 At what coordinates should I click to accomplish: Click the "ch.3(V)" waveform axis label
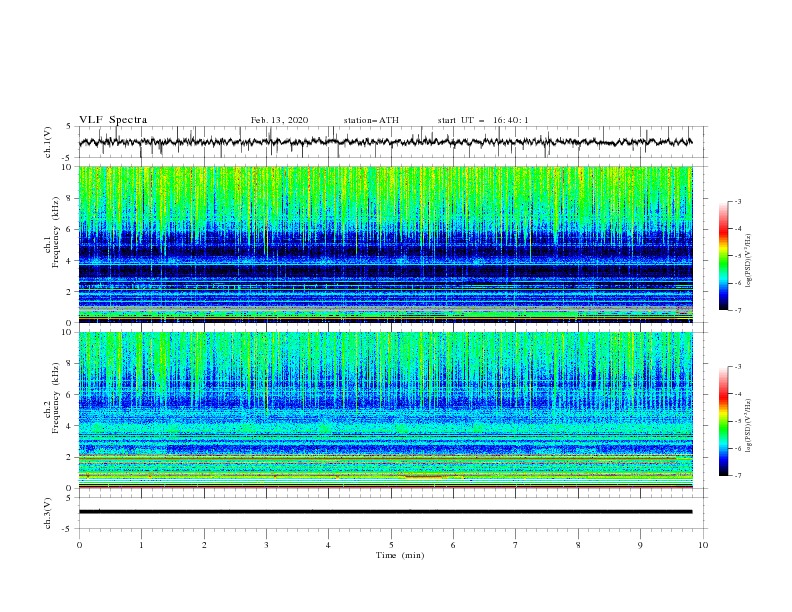pos(48,513)
